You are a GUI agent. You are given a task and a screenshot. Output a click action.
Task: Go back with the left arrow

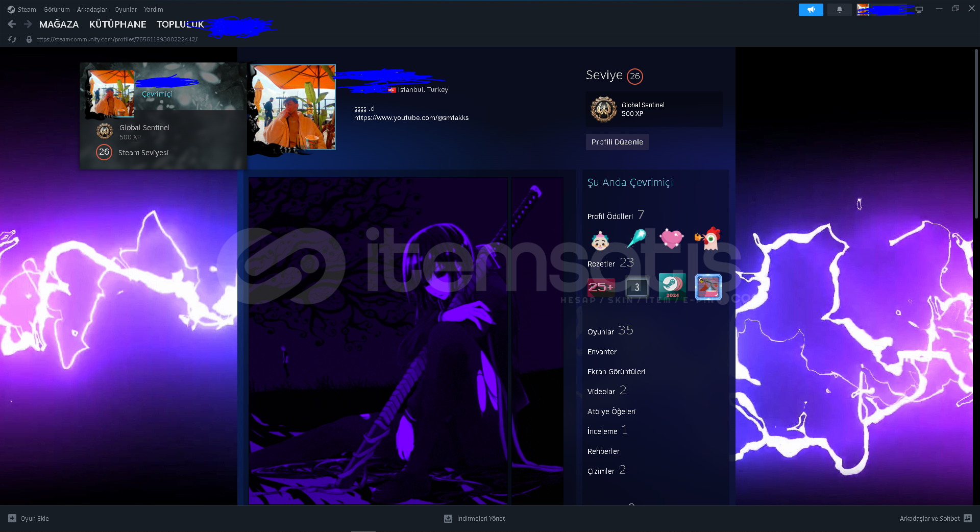[12, 24]
